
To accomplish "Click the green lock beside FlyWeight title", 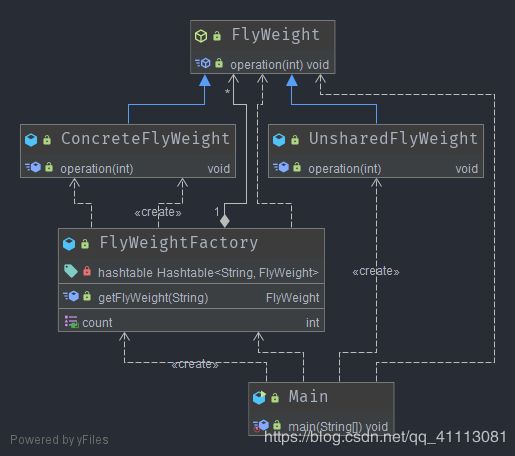I will click(217, 36).
